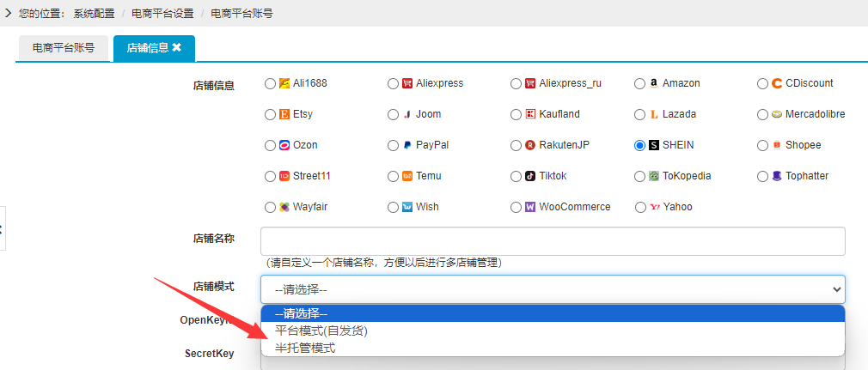
Task: Click the SecretKey field label
Action: tap(209, 354)
